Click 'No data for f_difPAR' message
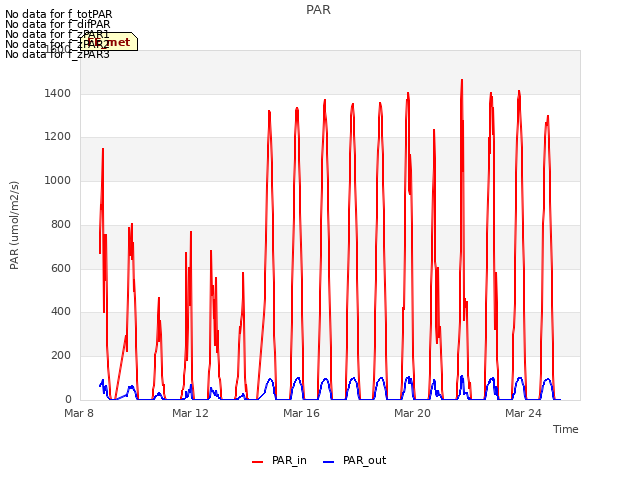This screenshot has width=640, height=480. (58, 24)
